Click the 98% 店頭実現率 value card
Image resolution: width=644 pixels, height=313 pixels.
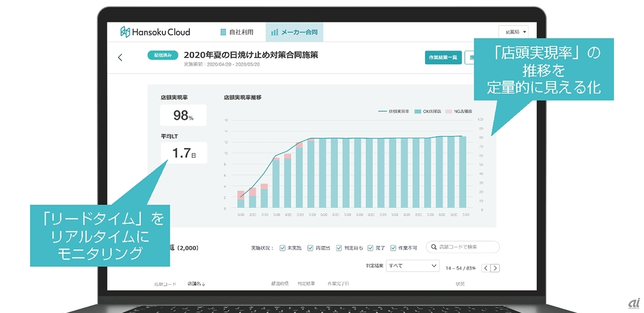(183, 115)
